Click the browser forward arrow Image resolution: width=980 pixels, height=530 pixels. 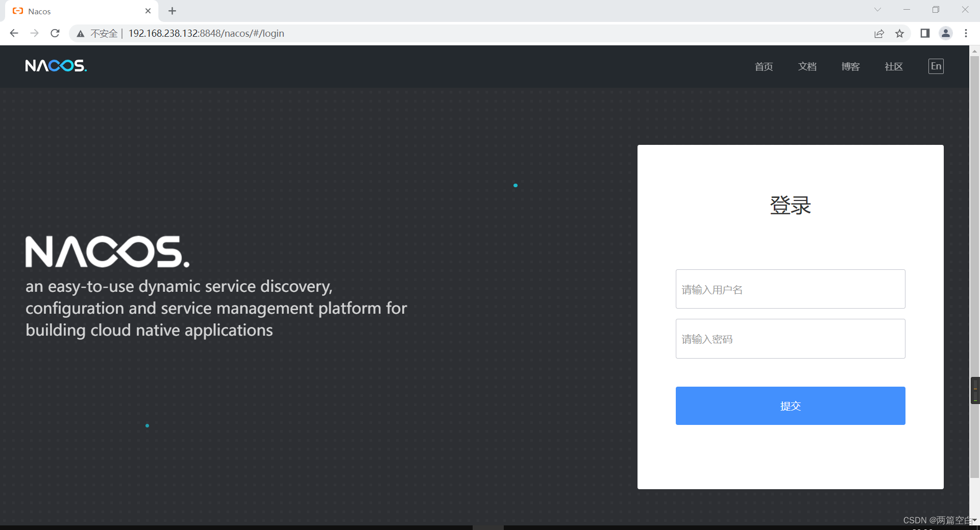34,33
